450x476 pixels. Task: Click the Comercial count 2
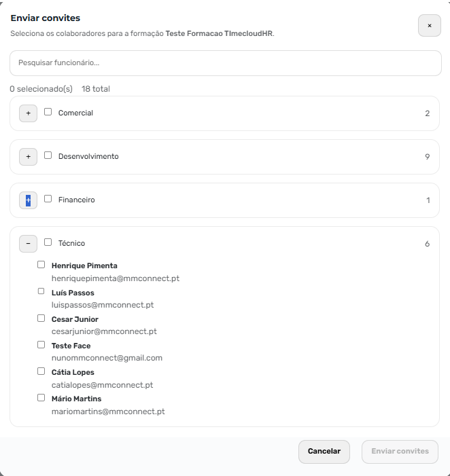[x=427, y=113]
